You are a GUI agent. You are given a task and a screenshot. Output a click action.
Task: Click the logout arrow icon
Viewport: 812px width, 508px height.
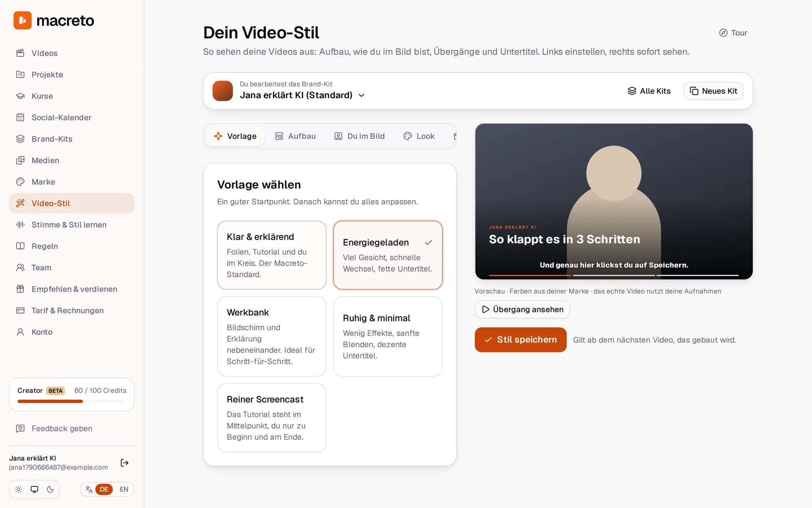tap(124, 463)
